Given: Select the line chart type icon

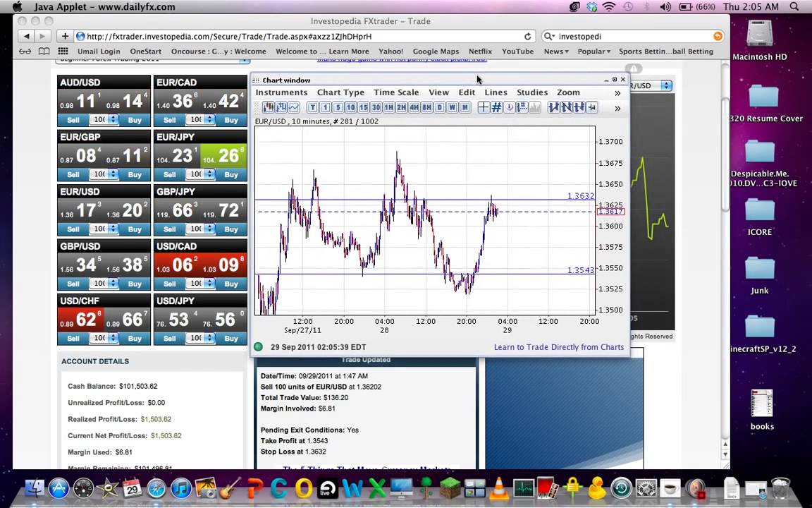Looking at the screenshot, I should [294, 107].
